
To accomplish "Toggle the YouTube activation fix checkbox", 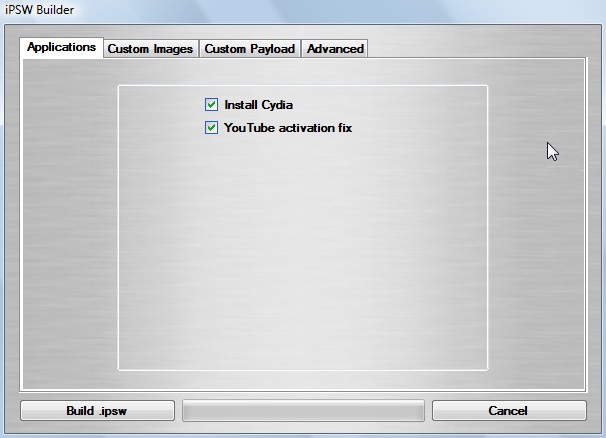I will 211,128.
